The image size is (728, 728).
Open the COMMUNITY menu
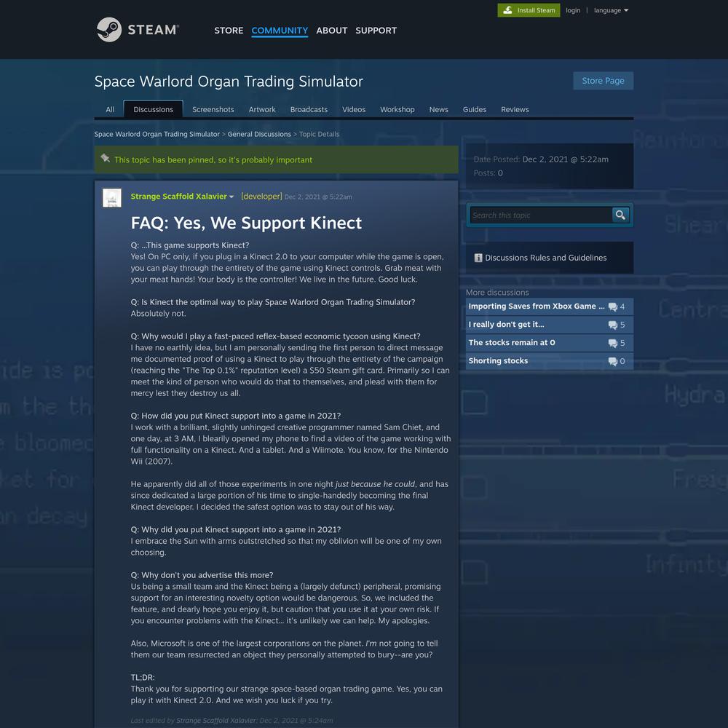[x=280, y=30]
